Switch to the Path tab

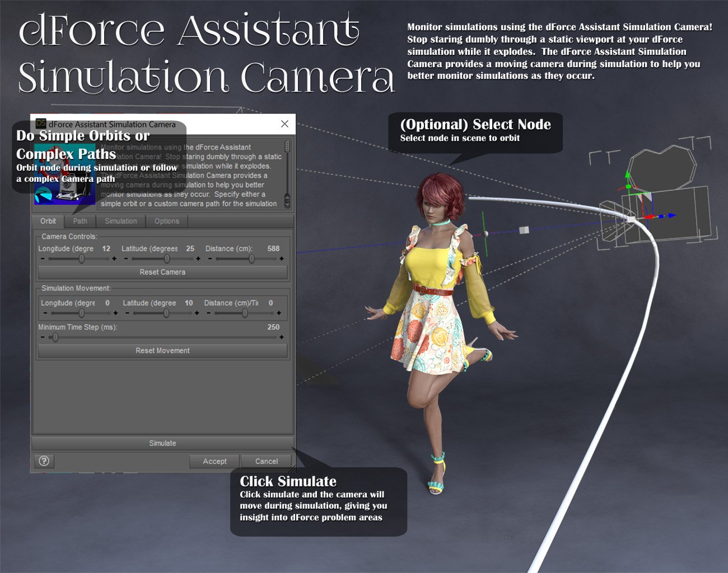(x=80, y=221)
